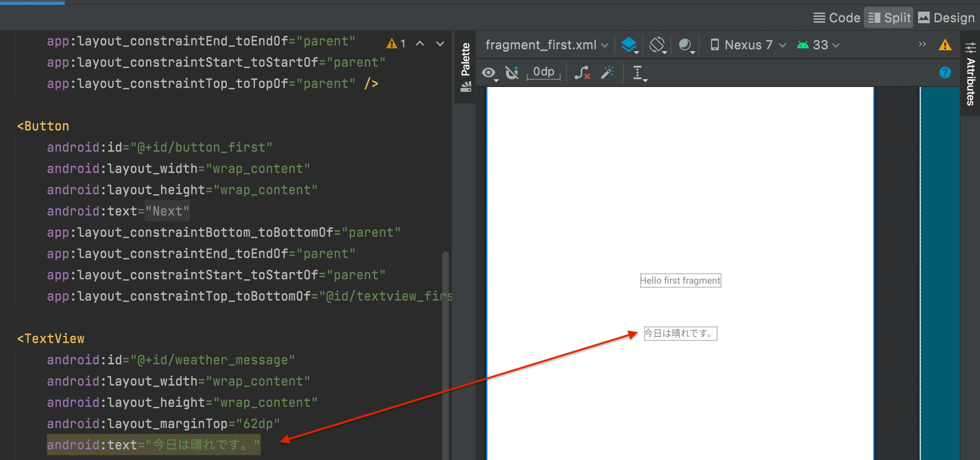
Task: Click the layout_marginTop="62dp" line
Action: (163, 424)
